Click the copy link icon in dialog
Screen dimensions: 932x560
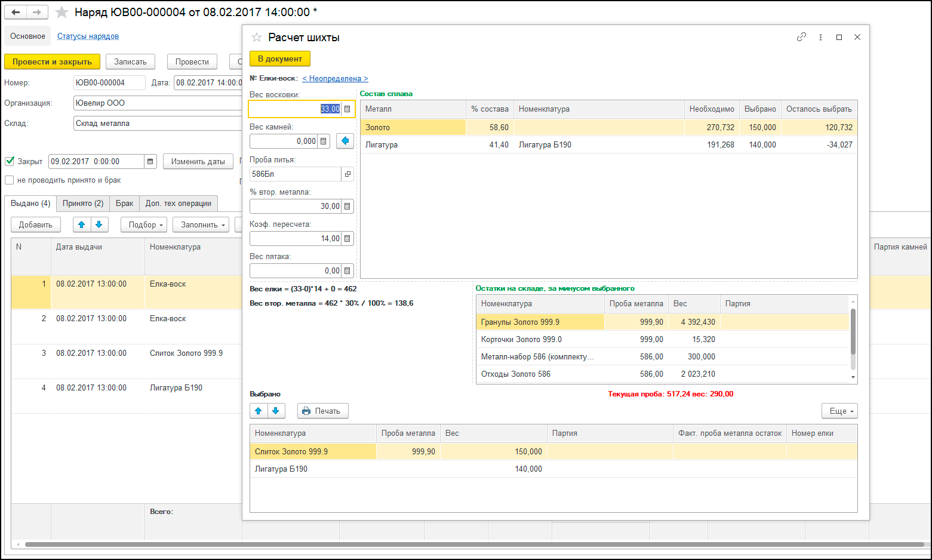(801, 37)
